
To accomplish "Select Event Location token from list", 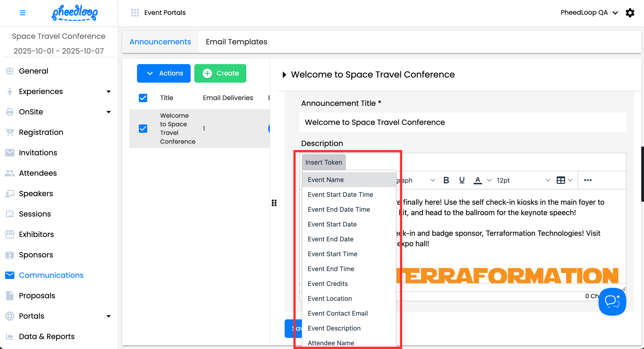I will 329,298.
